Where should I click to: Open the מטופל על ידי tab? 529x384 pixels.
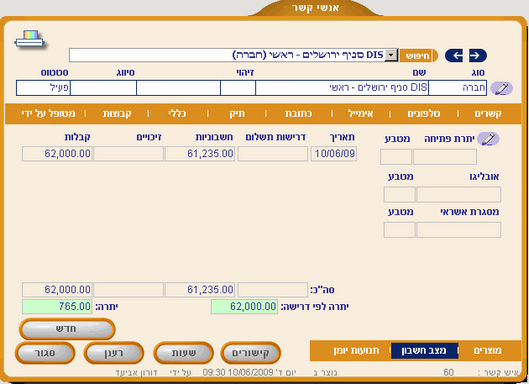pyautogui.click(x=48, y=114)
